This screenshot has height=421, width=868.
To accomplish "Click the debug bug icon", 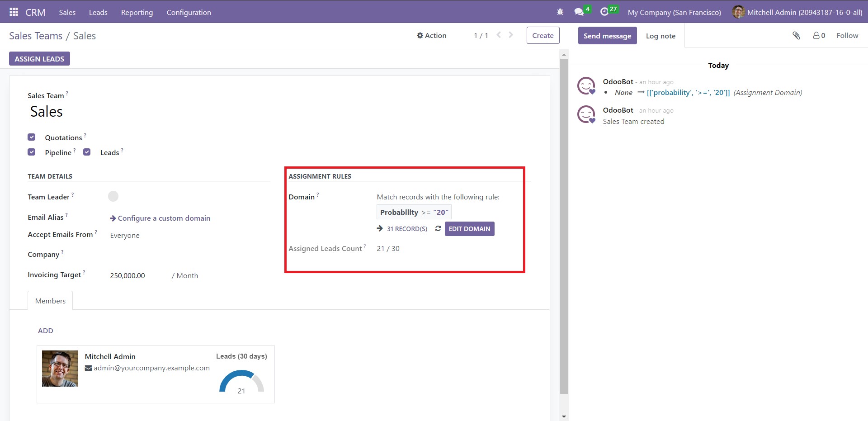I will tap(560, 12).
